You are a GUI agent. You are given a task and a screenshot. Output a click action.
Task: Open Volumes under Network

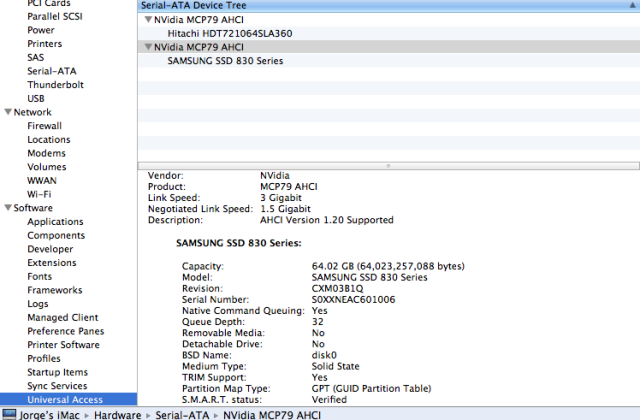(x=47, y=167)
